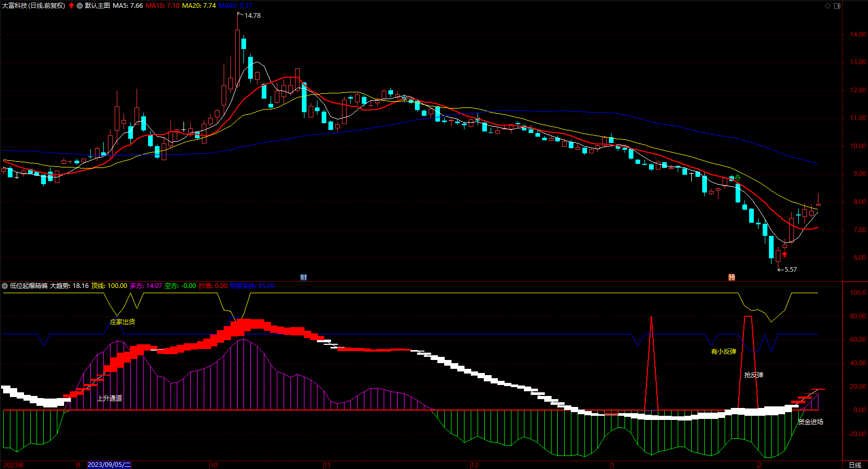The height and width of the screenshot is (469, 868).
Task: Click the 2023年 label on the time axis
Action: click(x=14, y=465)
